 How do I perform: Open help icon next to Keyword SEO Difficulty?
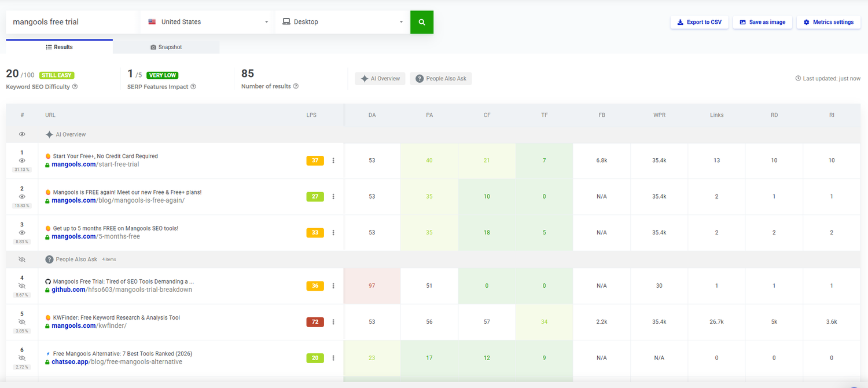[x=75, y=87]
